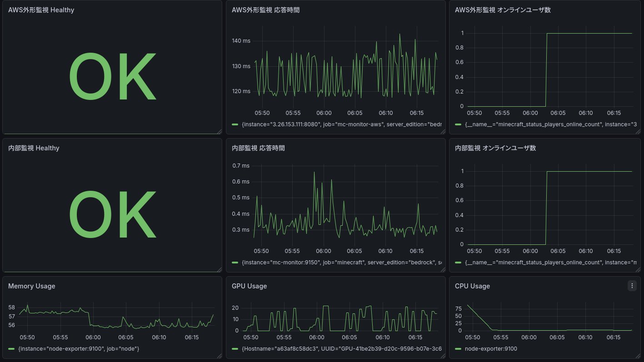
Task: Click the 0.6 ms axis label
Action: [x=241, y=181]
